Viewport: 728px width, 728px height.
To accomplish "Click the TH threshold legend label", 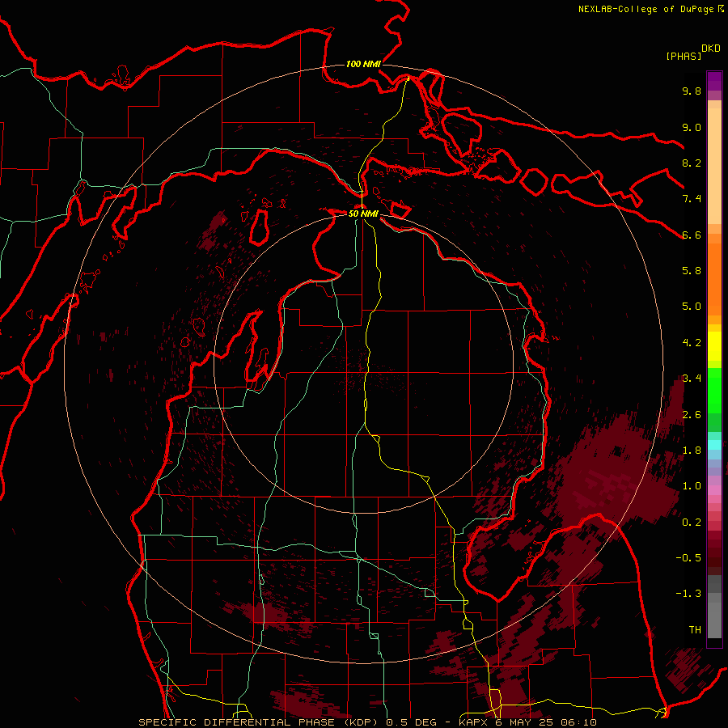I will pyautogui.click(x=695, y=630).
